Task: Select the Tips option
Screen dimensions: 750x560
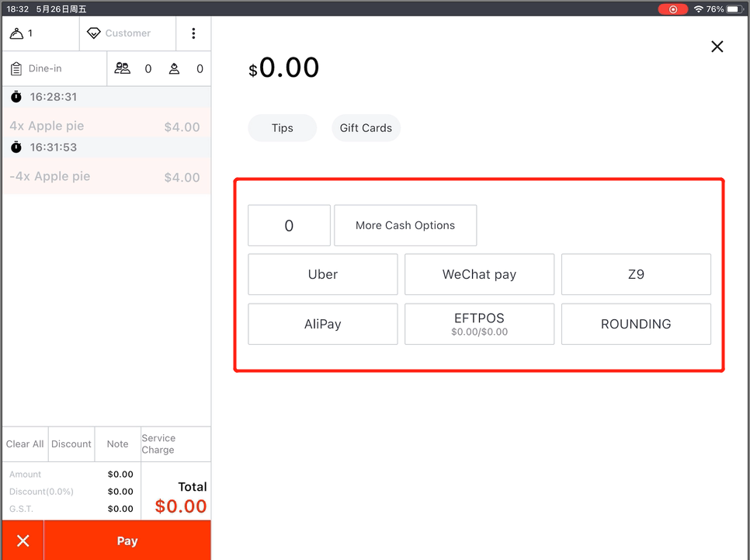Action: pos(283,128)
